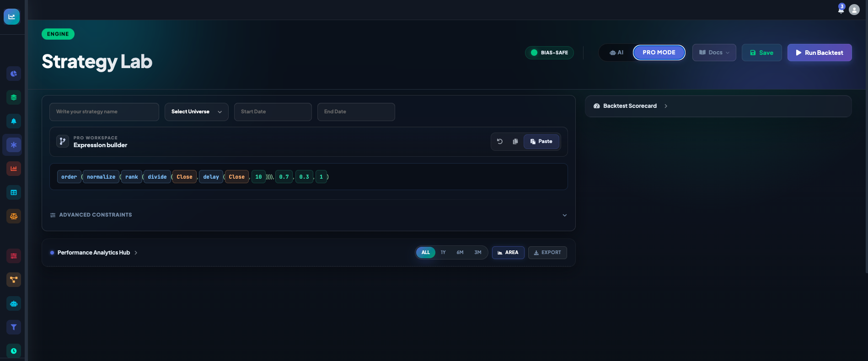
Task: Click the Expression builder title
Action: [x=101, y=145]
